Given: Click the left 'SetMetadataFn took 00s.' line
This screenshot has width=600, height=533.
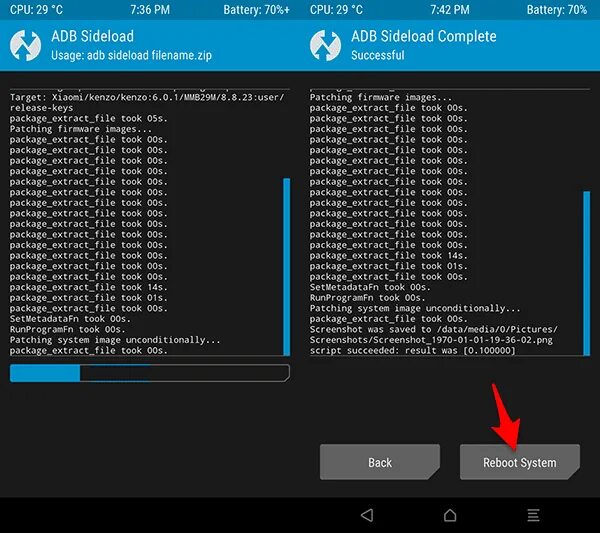Looking at the screenshot, I should (x=70, y=319).
